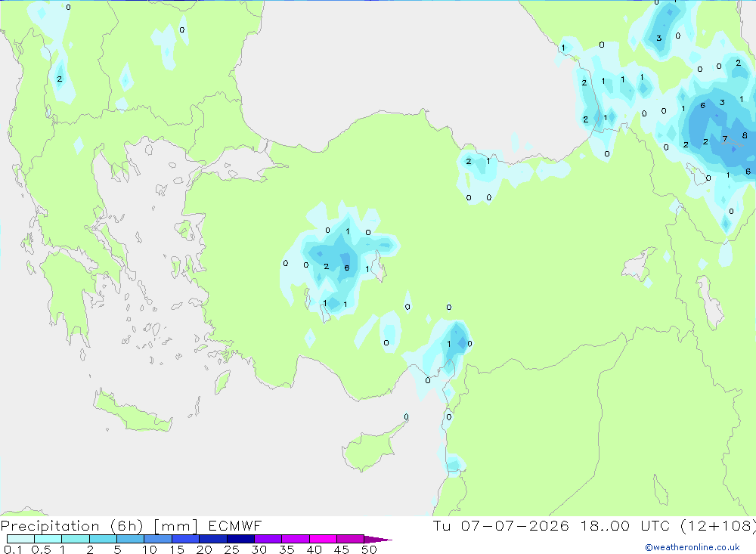Click the "(12+108)" forecast step text

[718, 526]
